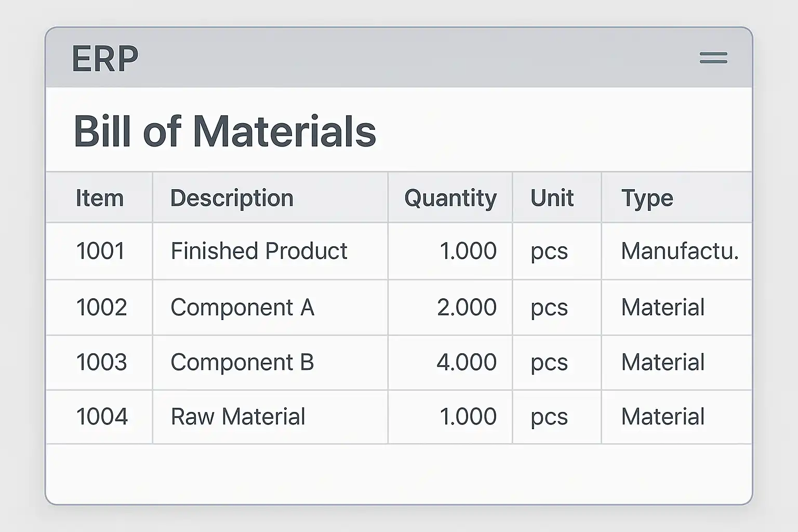Open the Finished Product row
Viewport: 798px width, 532px height.
click(x=259, y=251)
